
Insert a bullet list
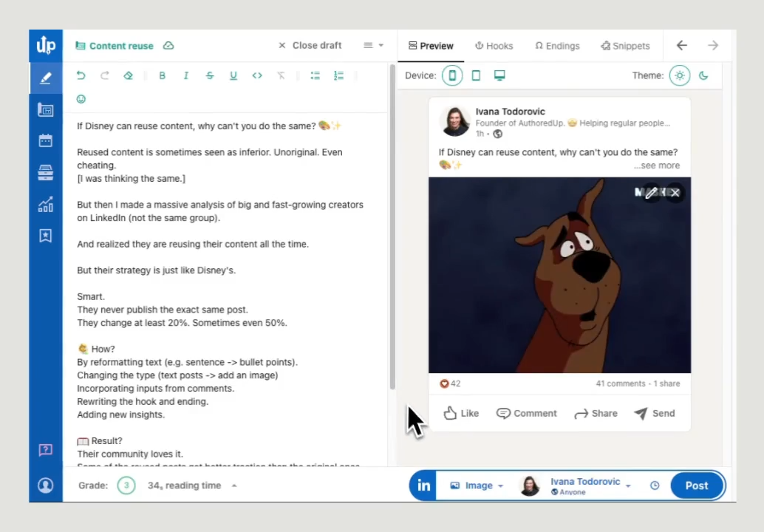tap(316, 75)
